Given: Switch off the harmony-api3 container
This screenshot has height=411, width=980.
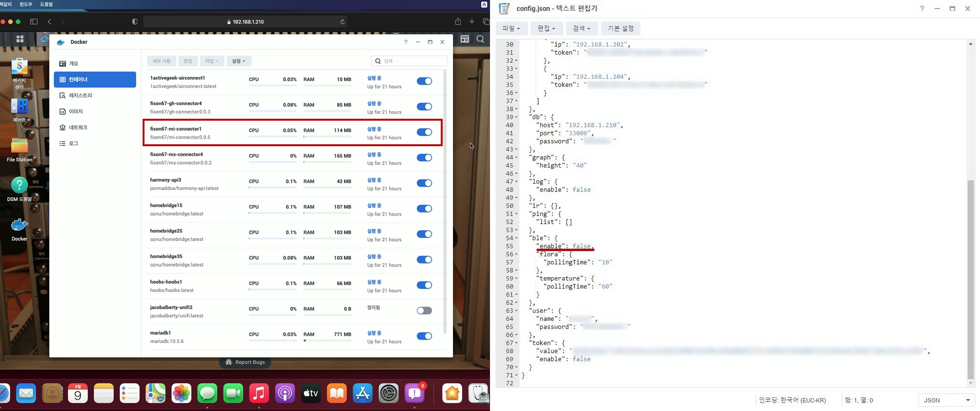Looking at the screenshot, I should 424,183.
